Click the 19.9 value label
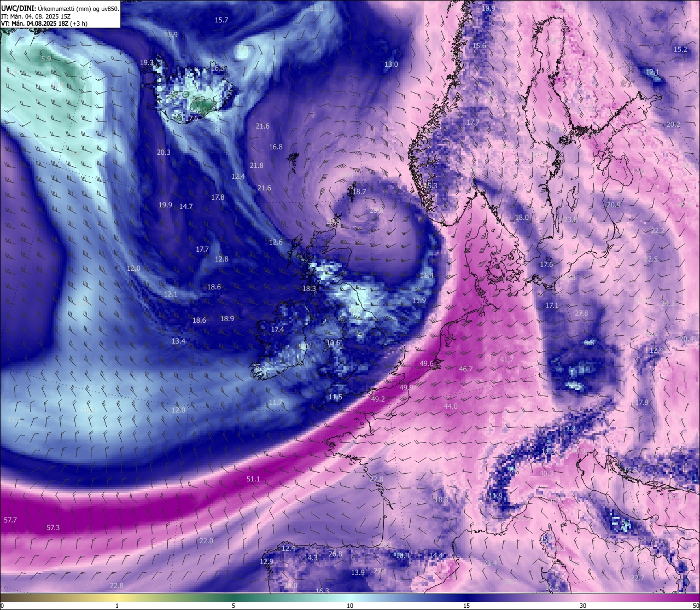 (x=166, y=205)
